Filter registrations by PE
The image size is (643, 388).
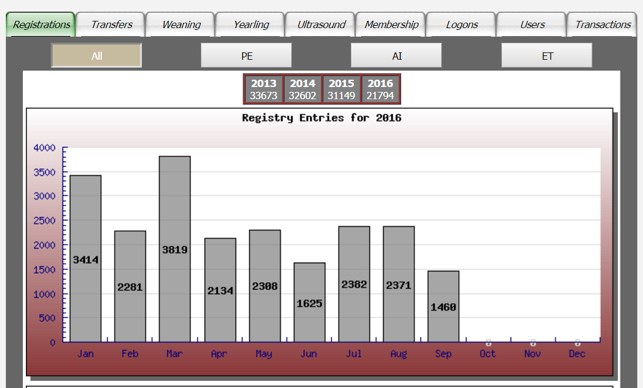pos(246,56)
